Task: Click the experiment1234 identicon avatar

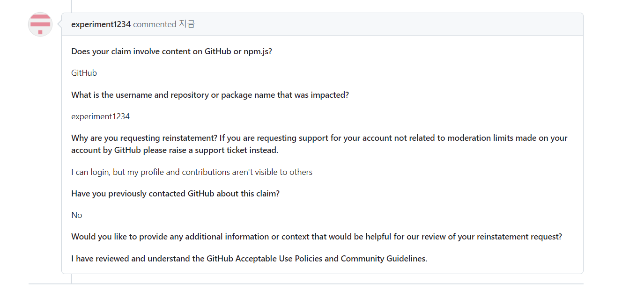Action: (40, 24)
